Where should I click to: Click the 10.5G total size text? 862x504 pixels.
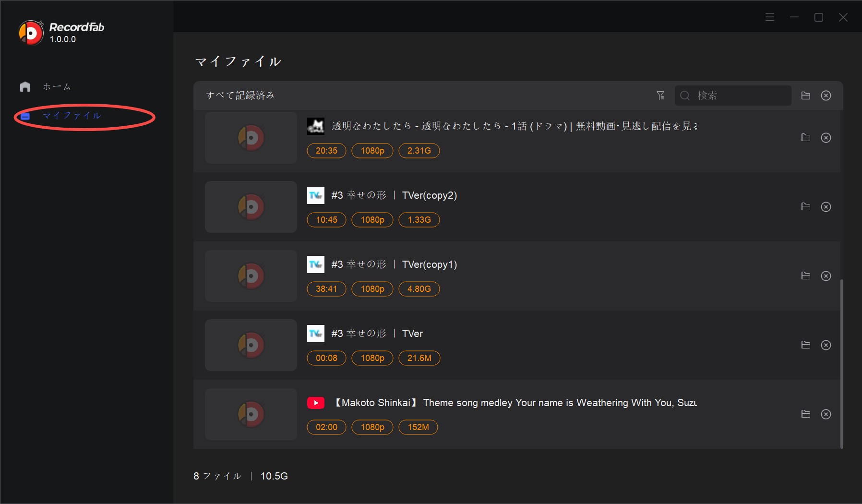[274, 476]
